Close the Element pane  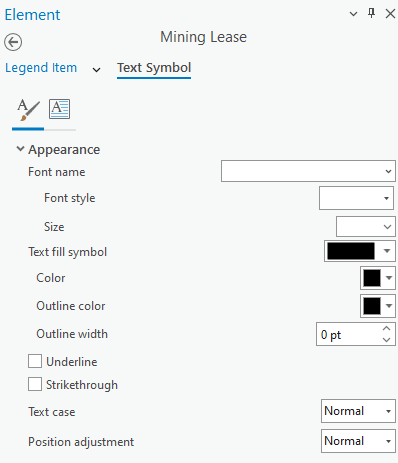(390, 14)
